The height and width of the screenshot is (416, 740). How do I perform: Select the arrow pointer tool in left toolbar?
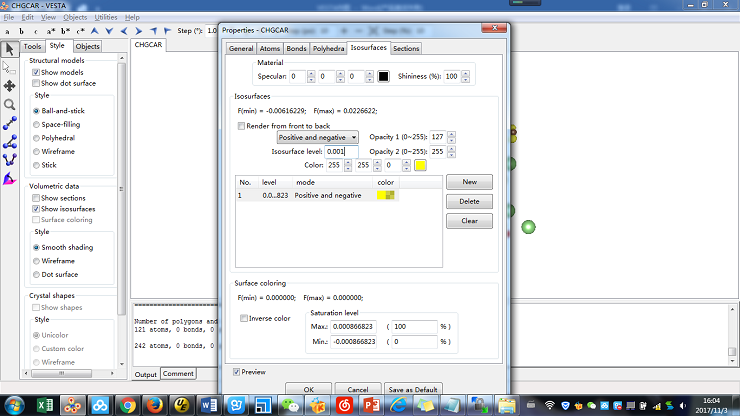click(x=10, y=48)
